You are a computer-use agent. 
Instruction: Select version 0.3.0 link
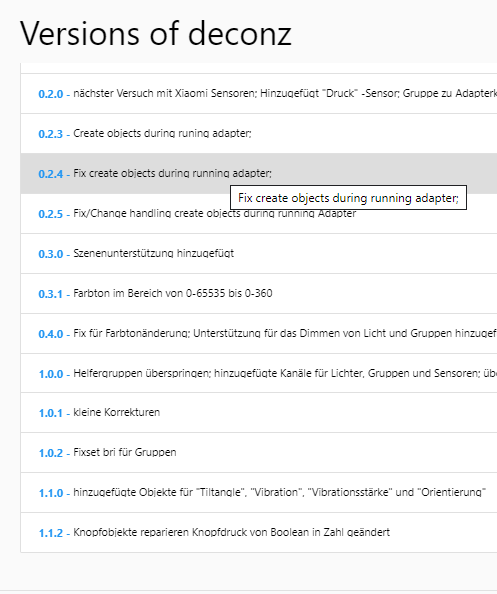click(x=51, y=254)
